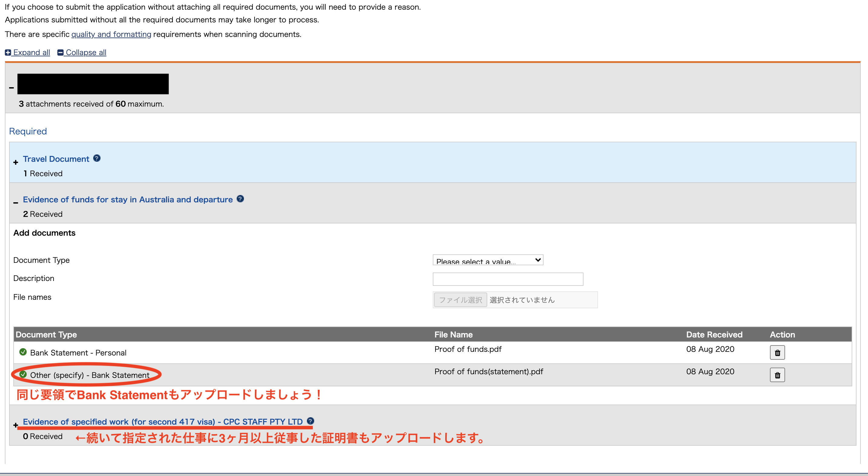The height and width of the screenshot is (476, 868).
Task: Click help icon beside Evidence of funds heading
Action: [240, 199]
